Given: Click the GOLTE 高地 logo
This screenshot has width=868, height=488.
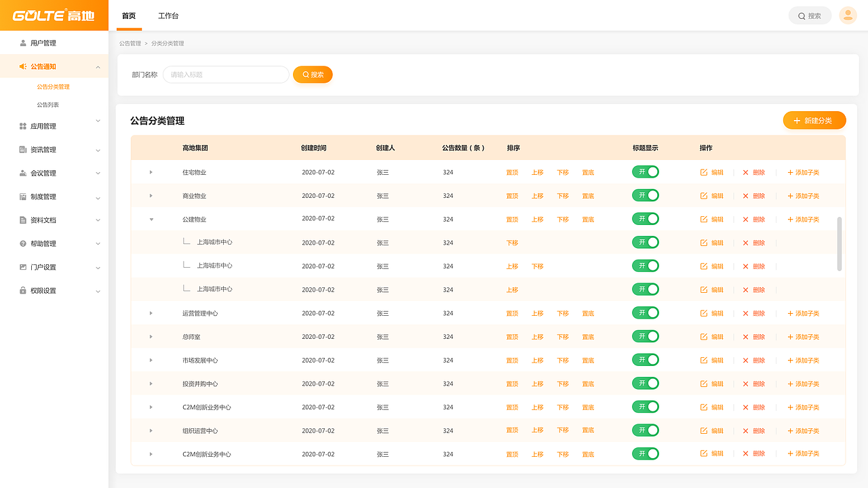Looking at the screenshot, I should click(x=54, y=16).
